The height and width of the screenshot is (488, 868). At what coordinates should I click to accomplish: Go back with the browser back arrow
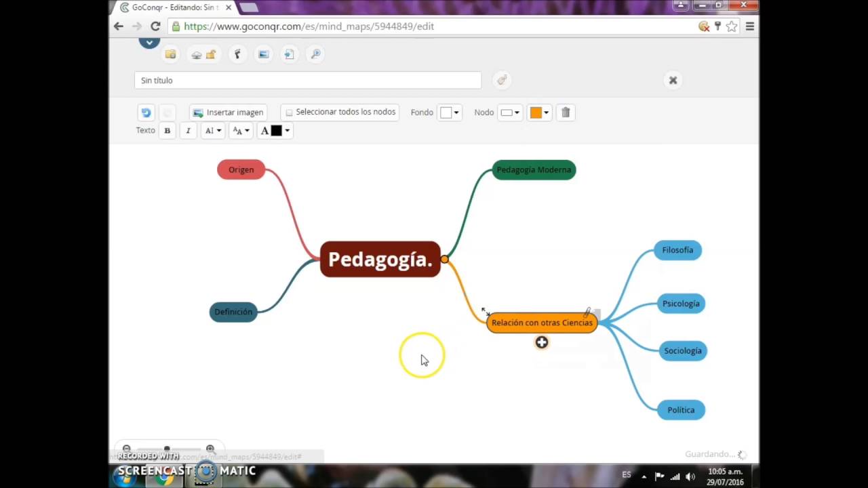(x=119, y=26)
